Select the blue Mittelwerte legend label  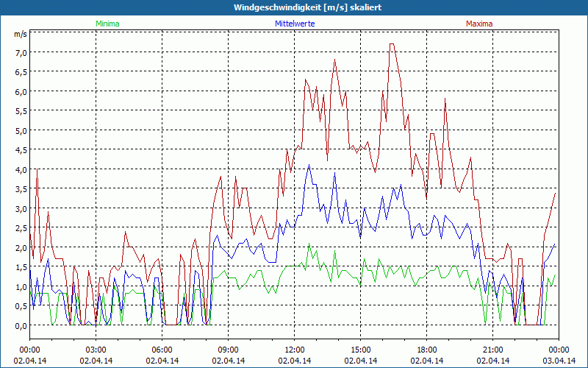coord(294,24)
